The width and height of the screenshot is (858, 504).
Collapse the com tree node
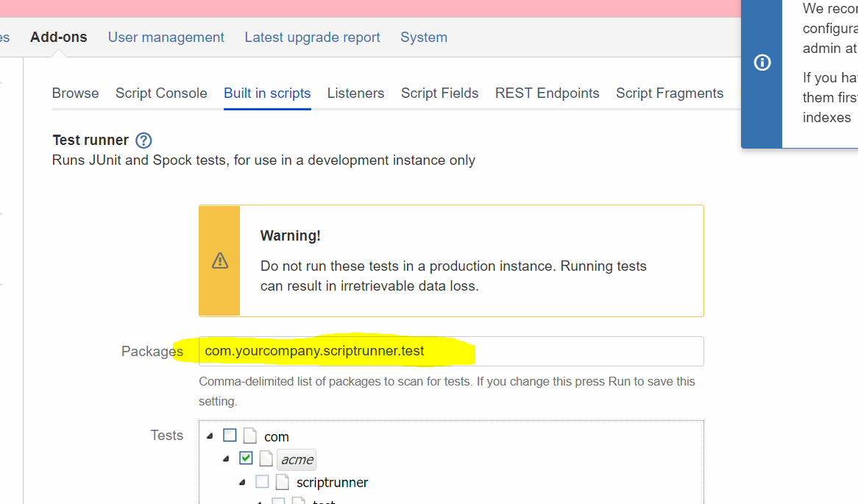tap(210, 435)
